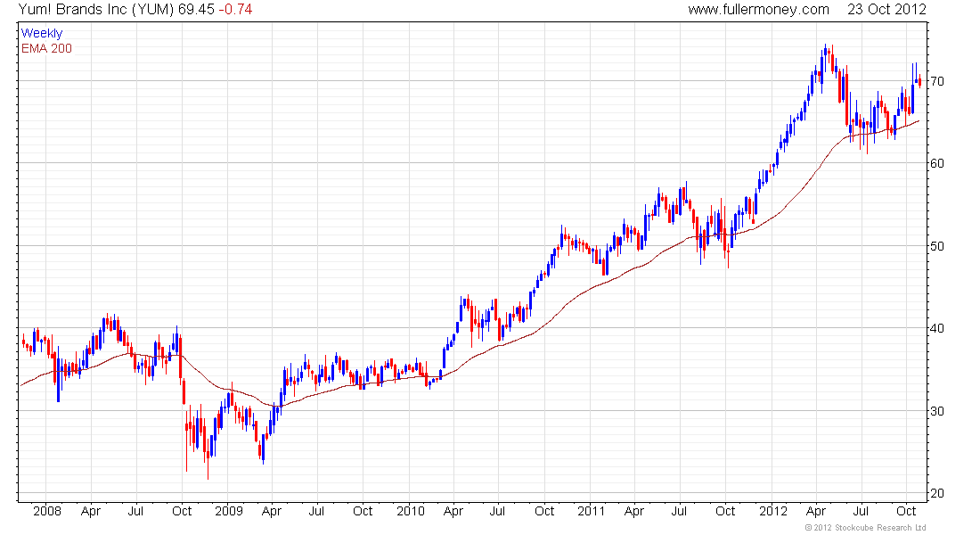Click the 70 price axis label
The image size is (980, 535).
[x=936, y=81]
